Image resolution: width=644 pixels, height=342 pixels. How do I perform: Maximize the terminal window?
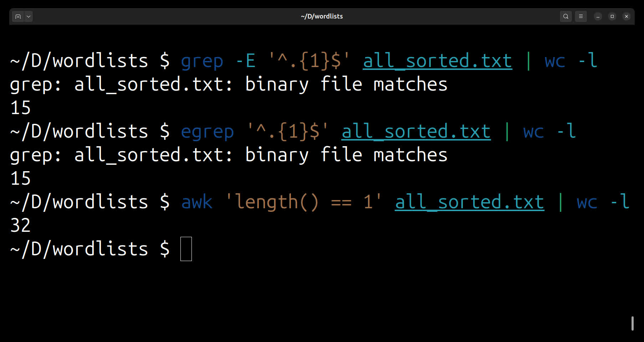point(612,16)
